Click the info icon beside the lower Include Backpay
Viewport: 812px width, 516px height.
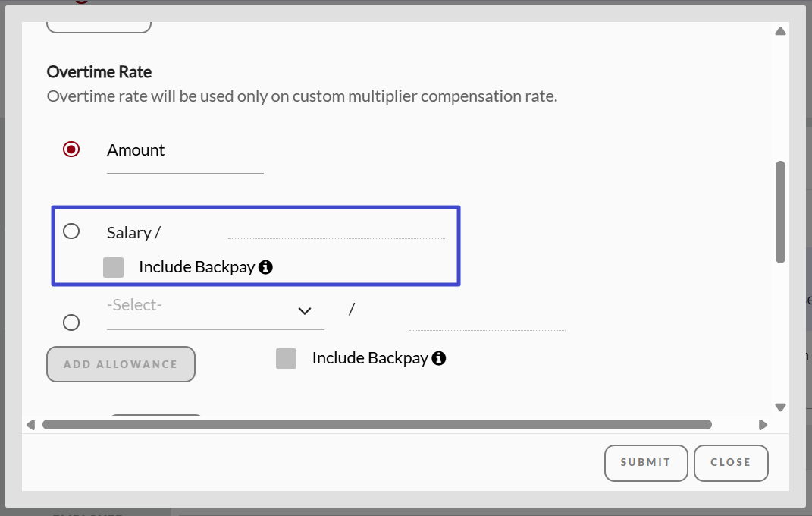click(x=438, y=358)
